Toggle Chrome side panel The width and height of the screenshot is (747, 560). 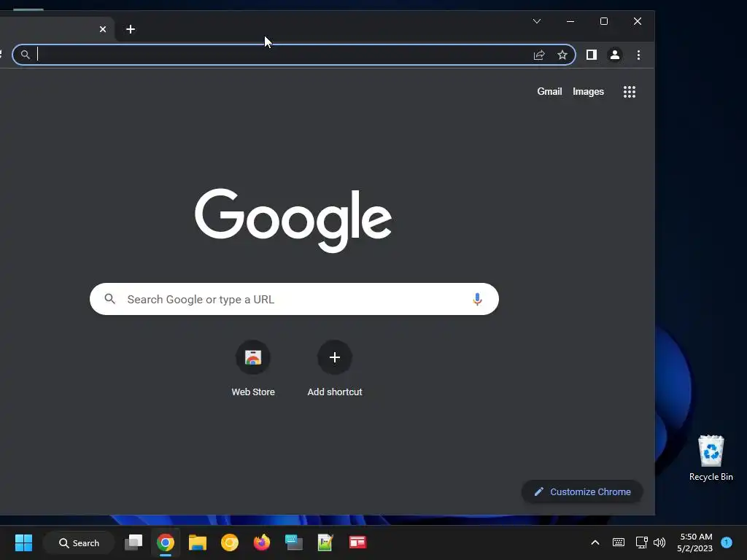pos(591,55)
